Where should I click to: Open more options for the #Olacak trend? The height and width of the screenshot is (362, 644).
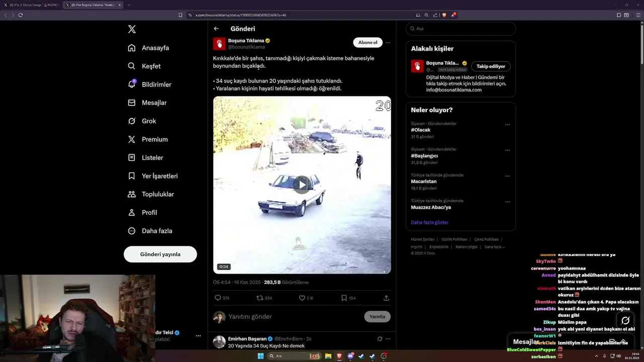click(507, 125)
